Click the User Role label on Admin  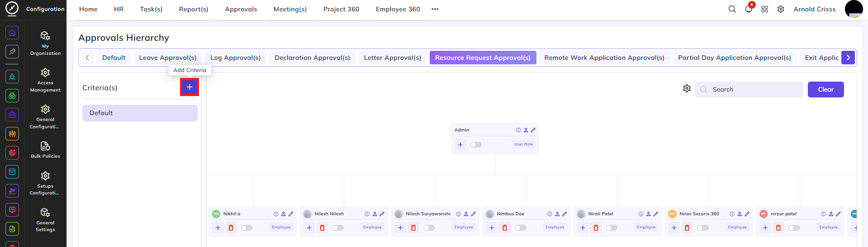[523, 144]
